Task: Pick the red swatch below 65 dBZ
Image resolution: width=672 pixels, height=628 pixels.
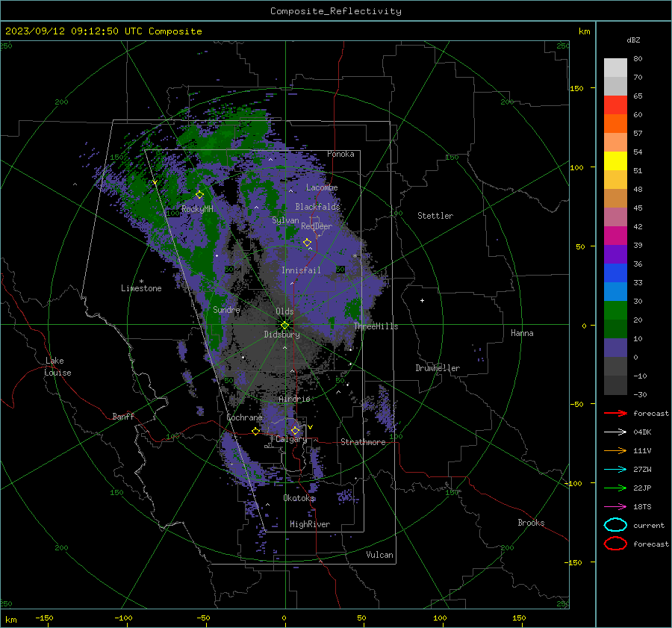Action: (615, 105)
